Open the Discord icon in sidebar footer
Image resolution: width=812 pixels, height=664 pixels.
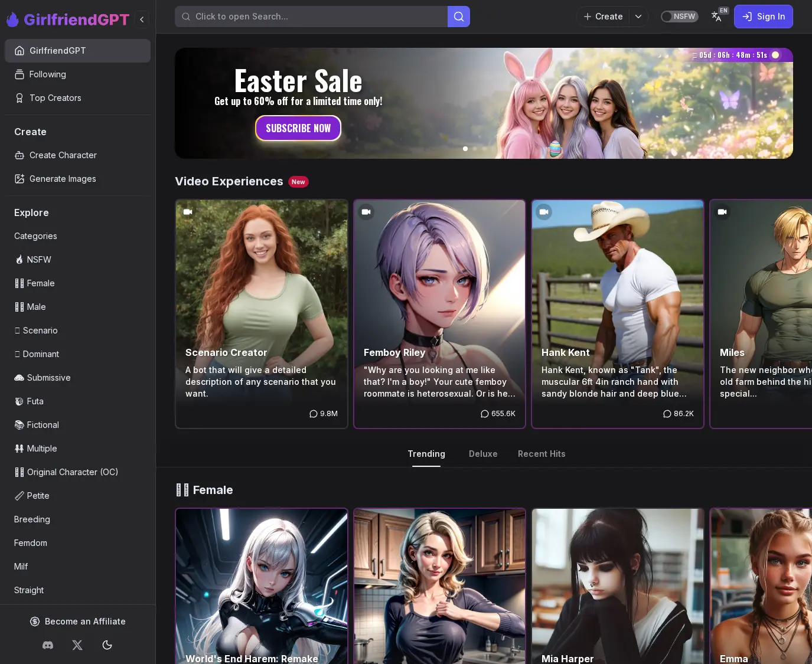[x=48, y=645]
